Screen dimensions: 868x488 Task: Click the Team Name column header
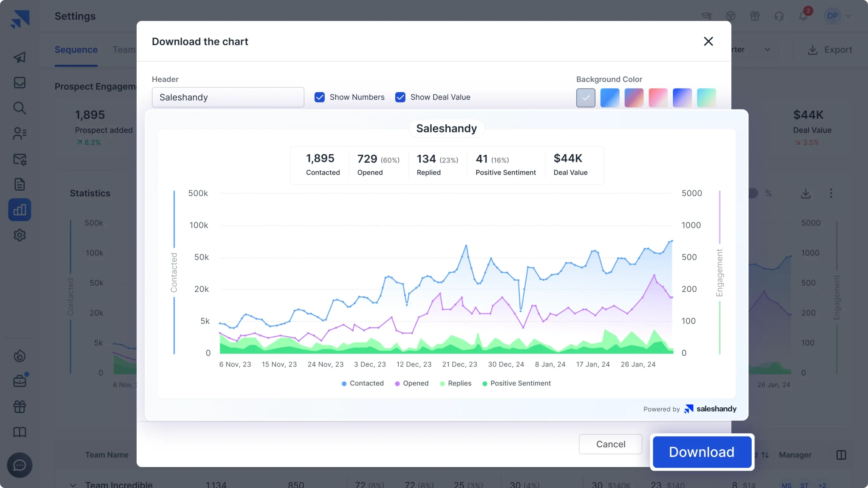(x=107, y=455)
